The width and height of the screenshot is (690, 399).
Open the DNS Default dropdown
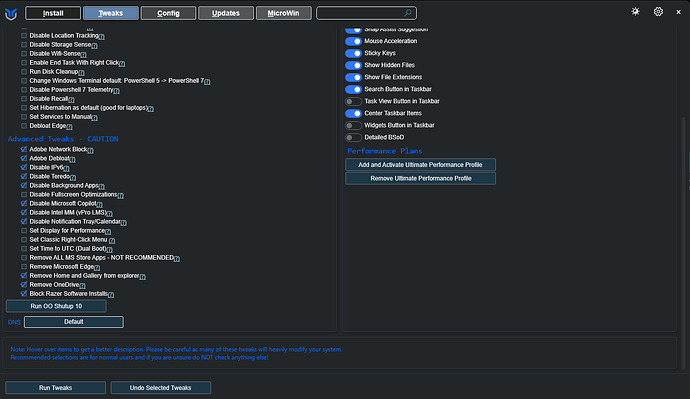pyautogui.click(x=73, y=322)
